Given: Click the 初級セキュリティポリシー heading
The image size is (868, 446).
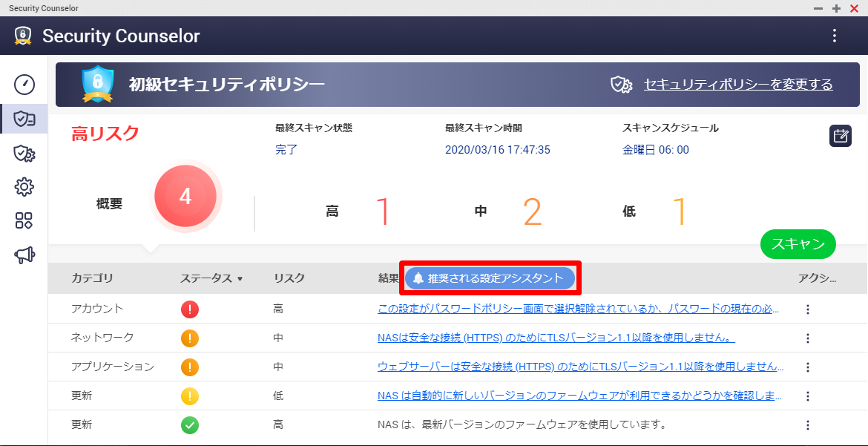Looking at the screenshot, I should coord(227,85).
